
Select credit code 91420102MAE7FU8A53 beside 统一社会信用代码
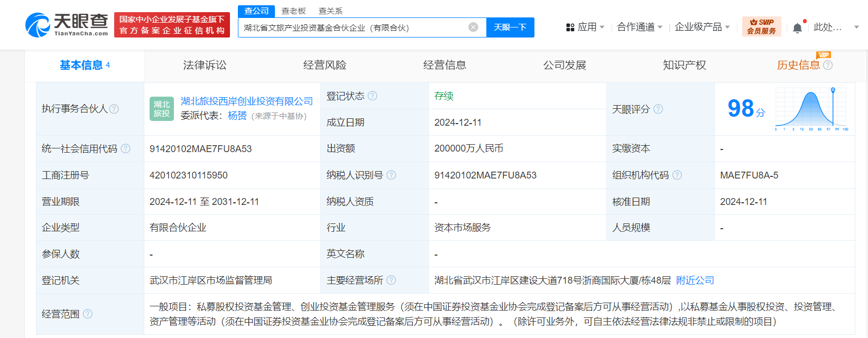201,149
